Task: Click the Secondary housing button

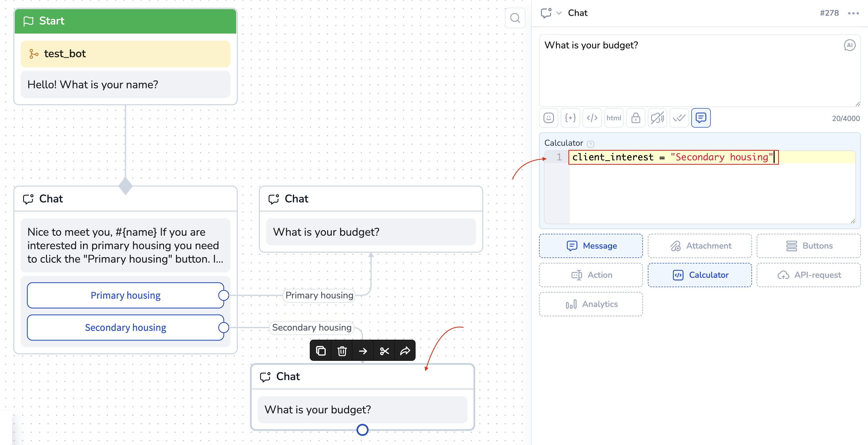Action: pyautogui.click(x=125, y=328)
